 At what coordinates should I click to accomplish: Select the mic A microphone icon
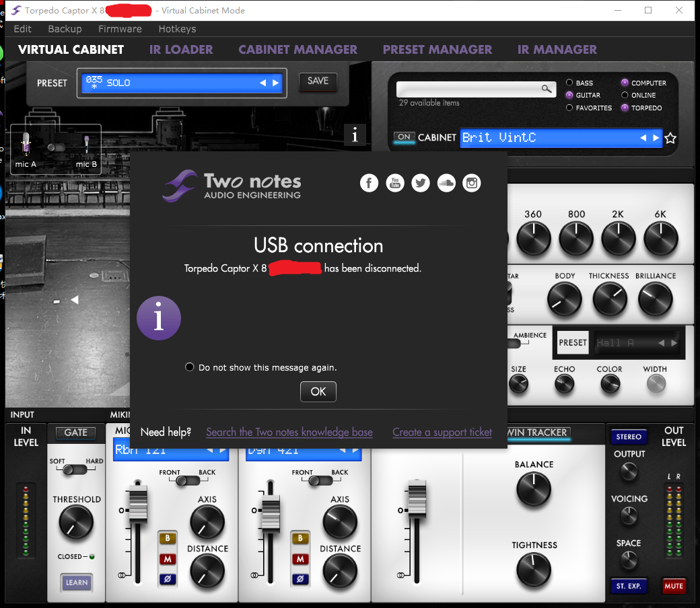26,144
